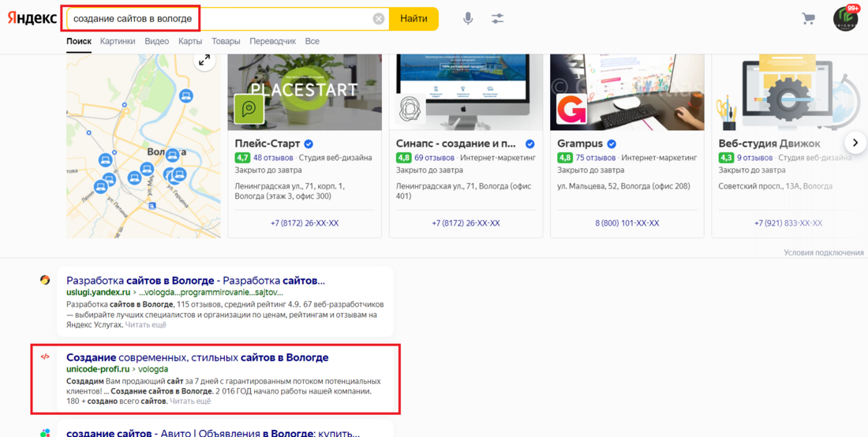Screen dimensions: 868x437
Task: Click the yellow Найти search button
Action: coord(413,19)
